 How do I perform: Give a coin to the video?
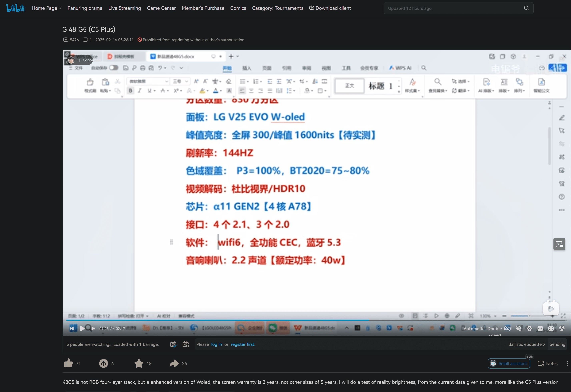tap(103, 363)
